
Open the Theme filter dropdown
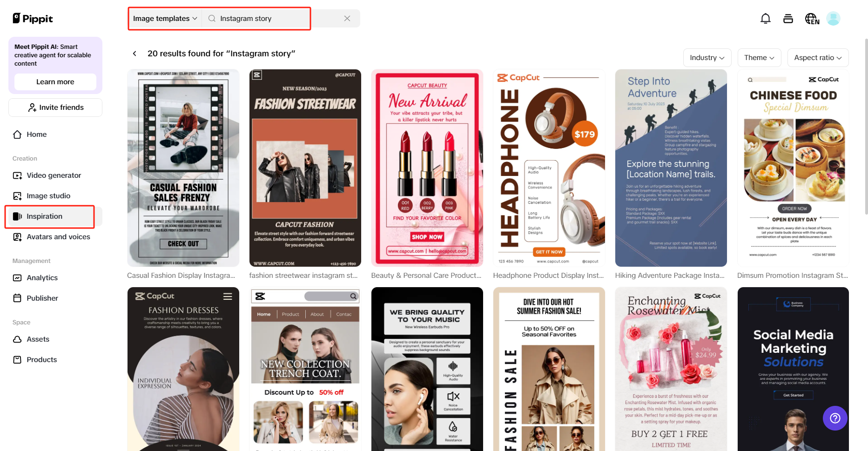(x=759, y=57)
